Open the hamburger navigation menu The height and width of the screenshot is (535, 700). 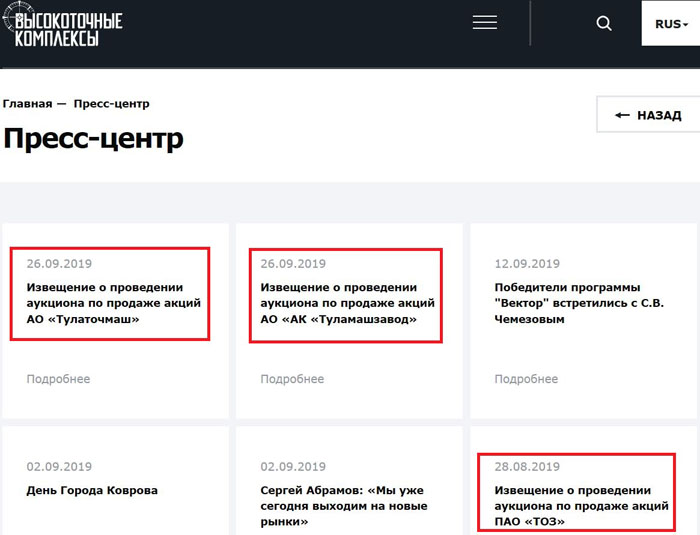(485, 24)
